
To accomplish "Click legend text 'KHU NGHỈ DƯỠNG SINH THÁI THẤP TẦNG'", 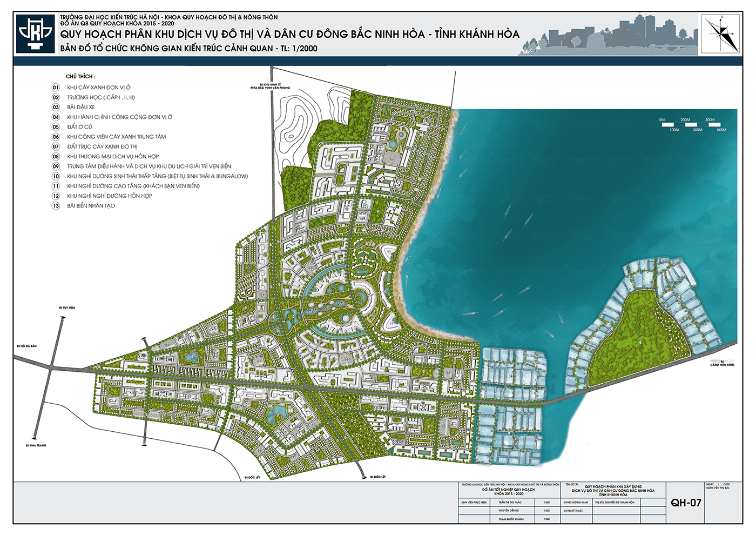I will (x=158, y=176).
